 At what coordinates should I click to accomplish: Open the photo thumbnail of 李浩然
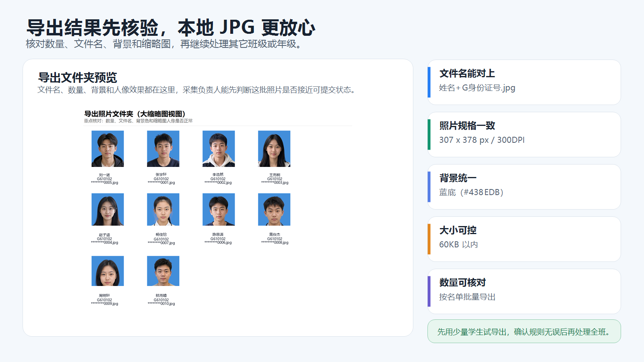coord(219,149)
